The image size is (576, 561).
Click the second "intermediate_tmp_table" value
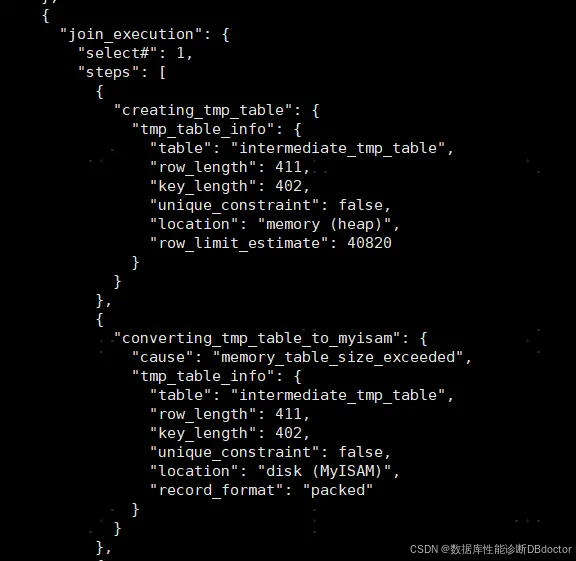coord(338,395)
